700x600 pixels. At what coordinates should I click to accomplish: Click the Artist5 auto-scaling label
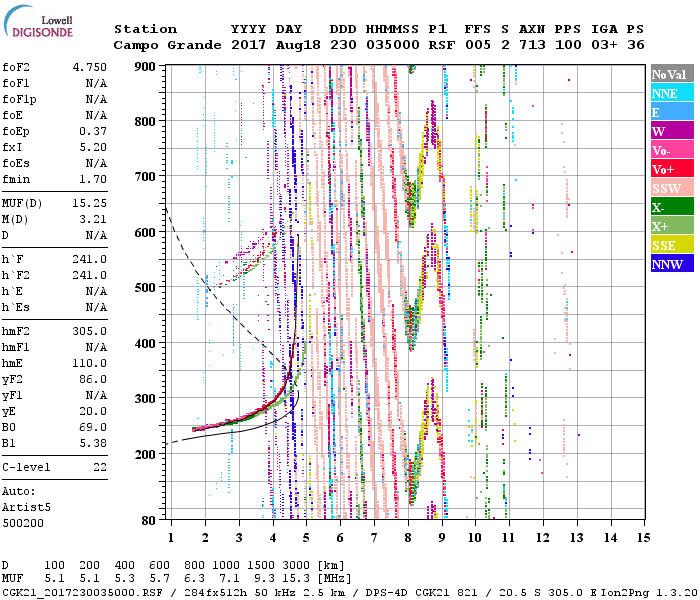26,508
